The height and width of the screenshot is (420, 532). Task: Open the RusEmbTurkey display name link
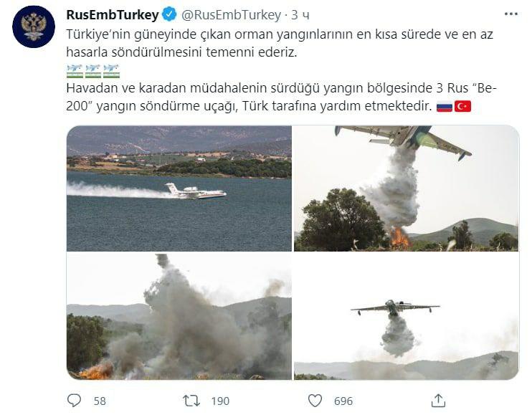pos(113,14)
